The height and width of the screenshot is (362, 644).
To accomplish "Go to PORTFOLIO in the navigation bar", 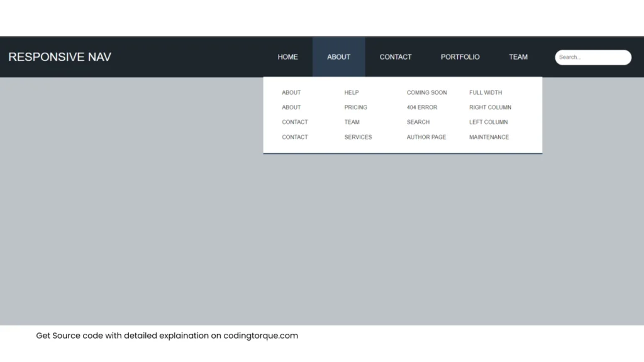I will (460, 57).
